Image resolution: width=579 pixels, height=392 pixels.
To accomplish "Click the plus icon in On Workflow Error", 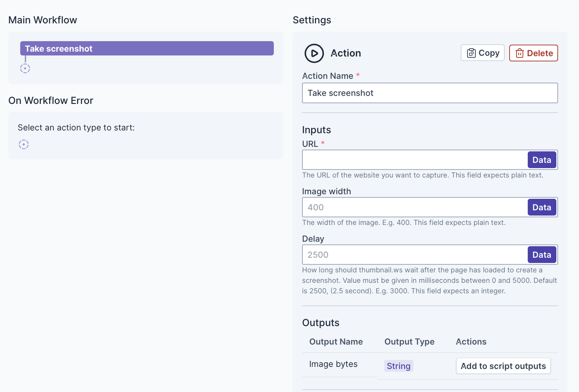I will (x=24, y=144).
